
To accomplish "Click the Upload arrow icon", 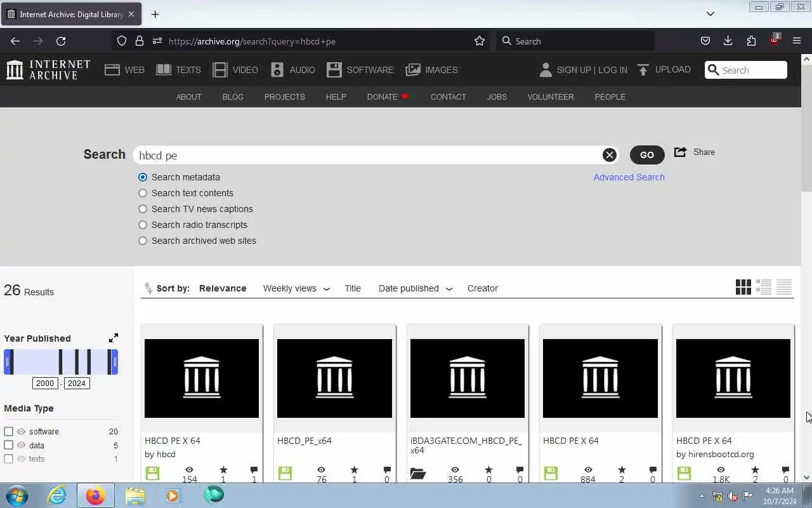I will tap(643, 70).
